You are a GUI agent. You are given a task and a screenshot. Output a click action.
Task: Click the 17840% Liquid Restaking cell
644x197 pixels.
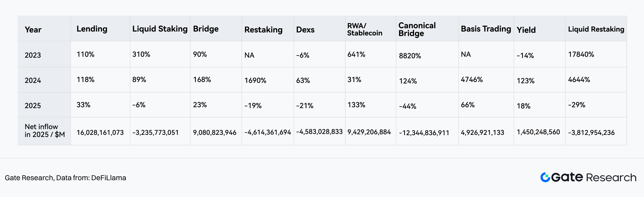coord(581,54)
